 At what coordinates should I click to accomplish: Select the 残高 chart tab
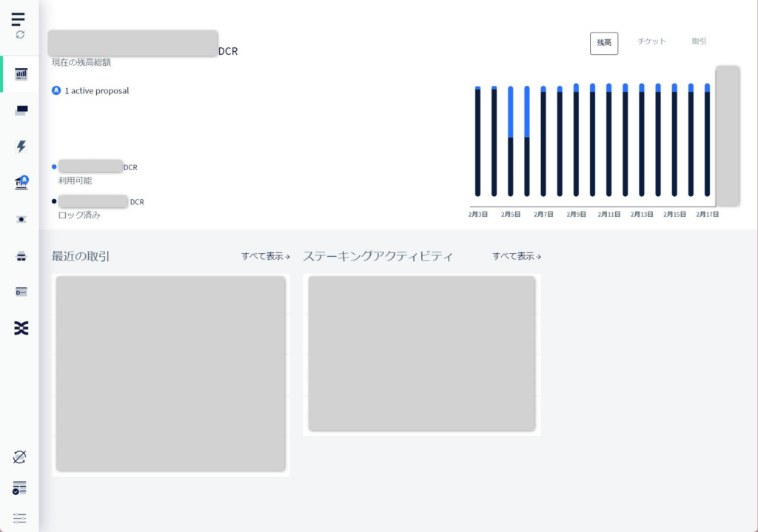(603, 43)
